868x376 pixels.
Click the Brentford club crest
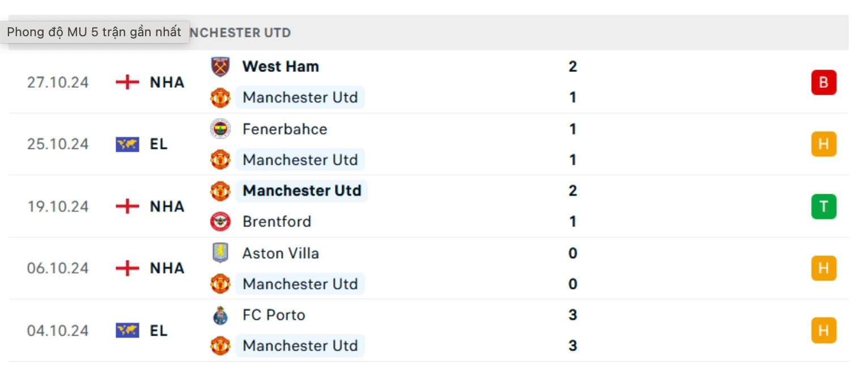[220, 221]
